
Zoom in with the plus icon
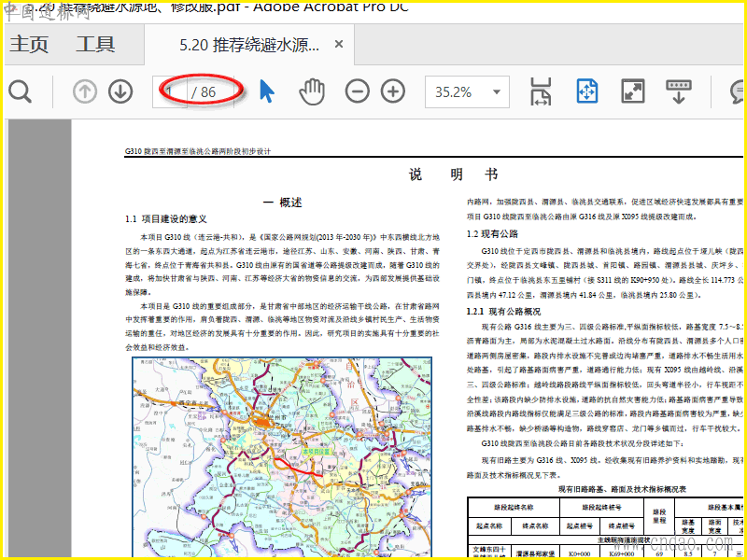coord(393,91)
